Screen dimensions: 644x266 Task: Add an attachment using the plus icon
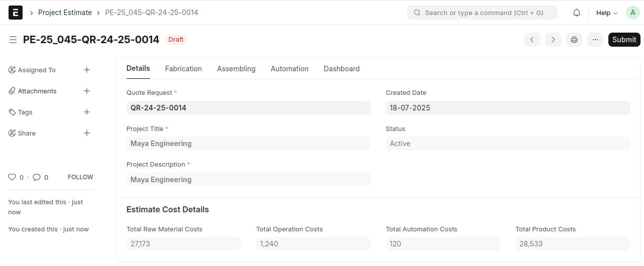[x=87, y=91]
